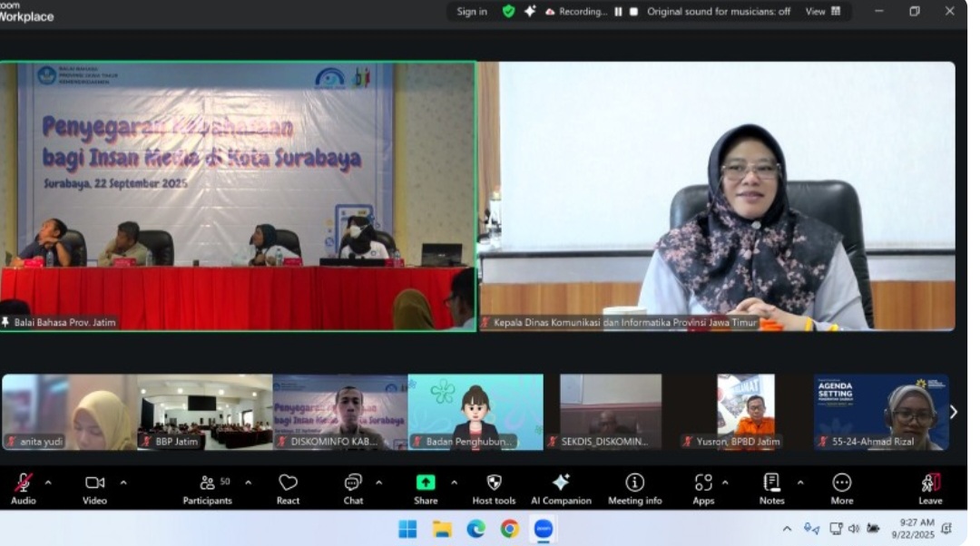Screen dimensions: 980x546
Task: Expand the Apps options arrow
Action: [x=725, y=483]
